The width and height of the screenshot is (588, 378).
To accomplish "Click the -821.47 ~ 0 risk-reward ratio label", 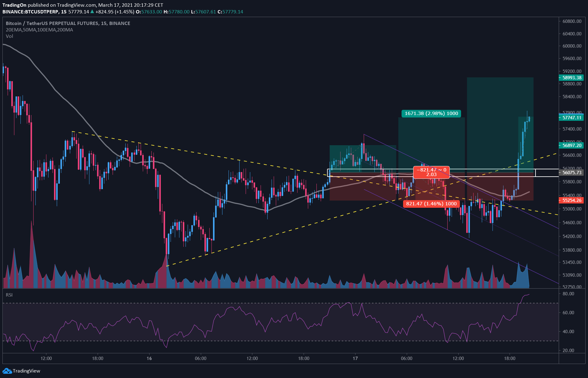I will click(x=431, y=172).
